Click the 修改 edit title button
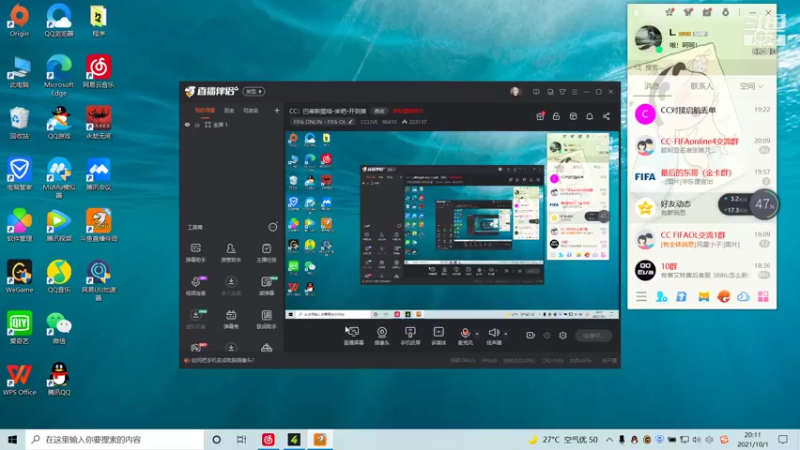 pos(380,111)
